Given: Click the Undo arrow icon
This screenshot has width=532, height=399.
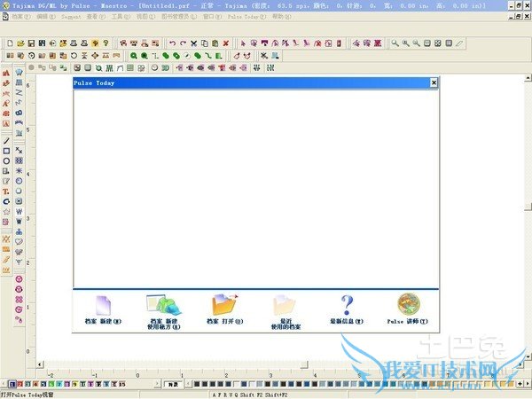Looking at the screenshot, I should [x=172, y=43].
